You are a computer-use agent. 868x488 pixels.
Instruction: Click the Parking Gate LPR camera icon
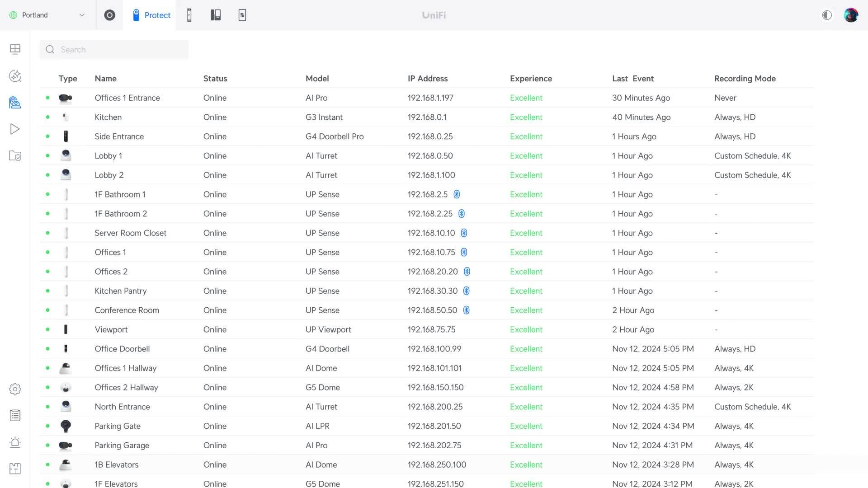tap(66, 426)
